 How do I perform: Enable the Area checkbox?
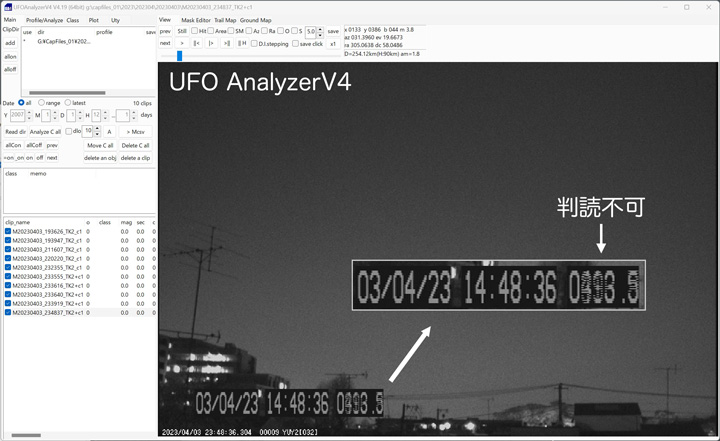[210, 31]
